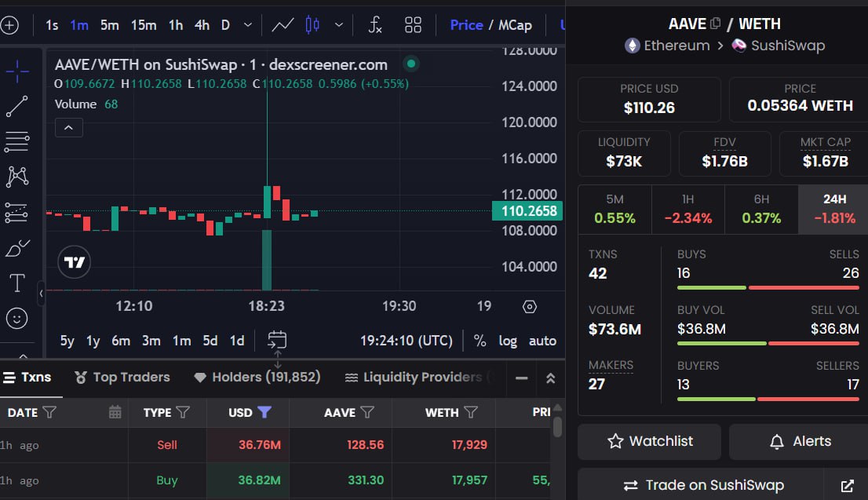Open the go-to-date calendar icon
This screenshot has height=500, width=868.
pos(277,340)
